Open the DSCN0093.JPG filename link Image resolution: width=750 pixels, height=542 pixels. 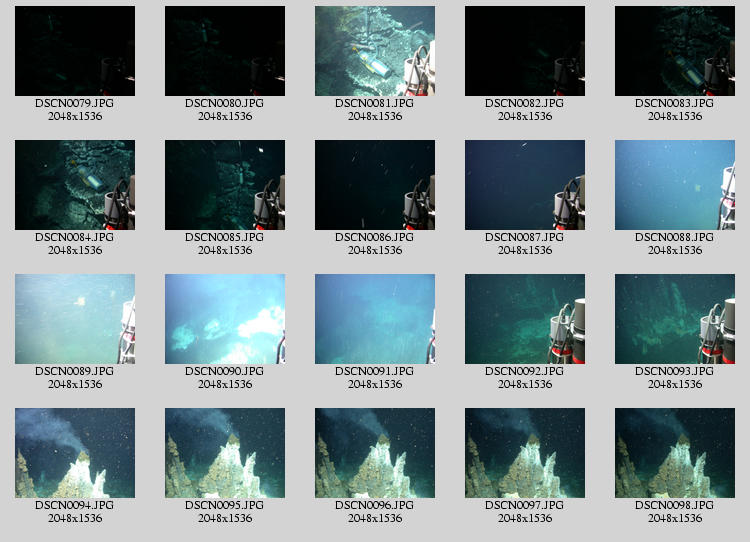pos(675,372)
